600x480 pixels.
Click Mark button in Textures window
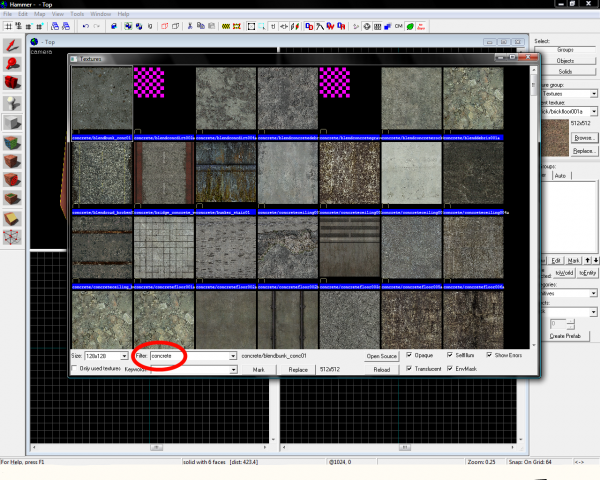[259, 369]
